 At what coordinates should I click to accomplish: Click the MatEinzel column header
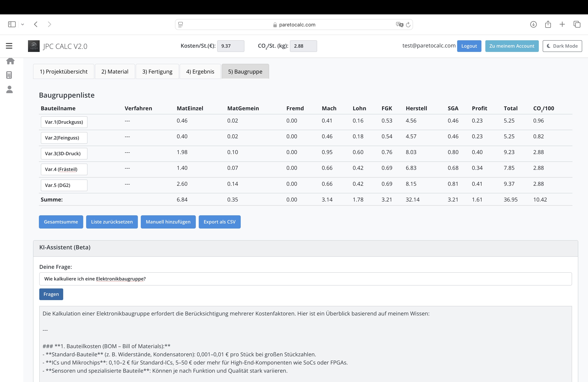[190, 108]
